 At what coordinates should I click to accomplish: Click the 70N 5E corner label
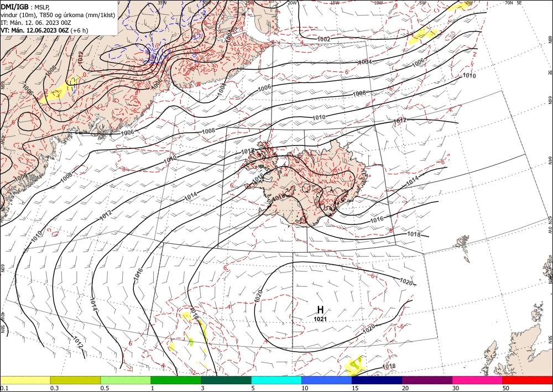[513, 3]
